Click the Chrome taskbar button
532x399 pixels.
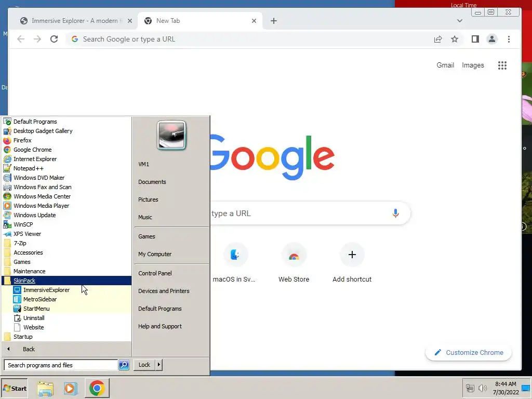tap(97, 388)
